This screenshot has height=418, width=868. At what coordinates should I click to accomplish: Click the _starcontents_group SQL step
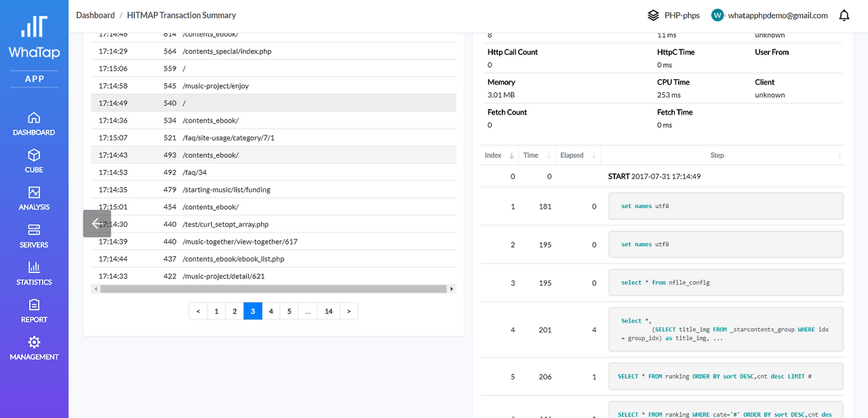pyautogui.click(x=726, y=330)
